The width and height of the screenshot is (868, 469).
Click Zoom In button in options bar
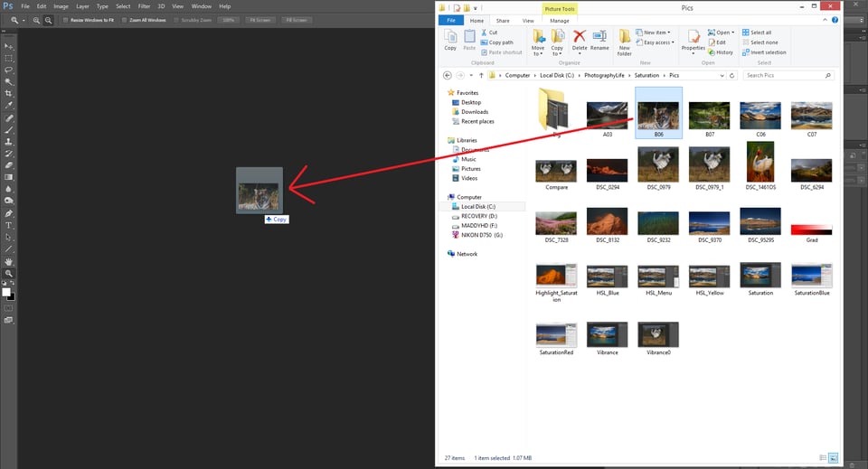(x=36, y=20)
